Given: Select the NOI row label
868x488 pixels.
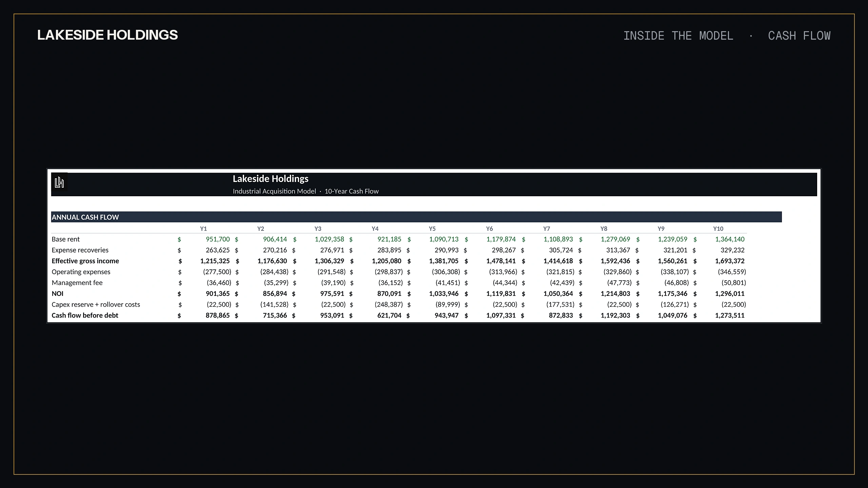Looking at the screenshot, I should (57, 293).
